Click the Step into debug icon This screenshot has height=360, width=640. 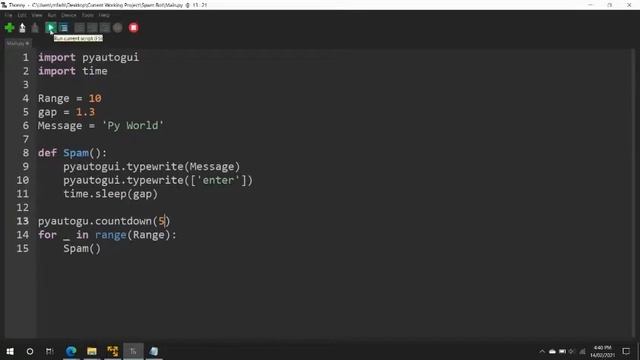(92, 28)
